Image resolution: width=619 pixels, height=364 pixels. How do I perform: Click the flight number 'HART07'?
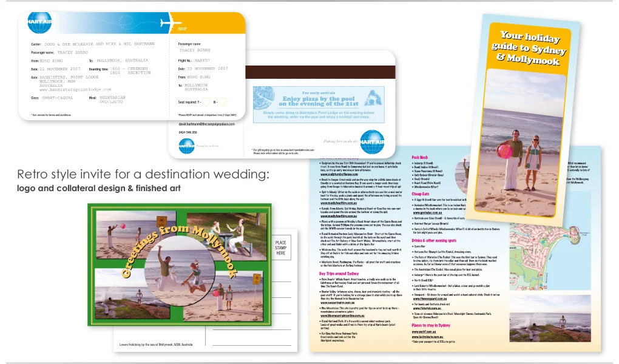(202, 61)
